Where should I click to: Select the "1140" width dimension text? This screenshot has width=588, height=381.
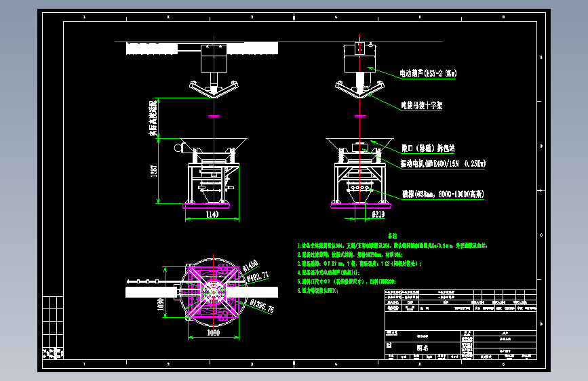click(212, 214)
